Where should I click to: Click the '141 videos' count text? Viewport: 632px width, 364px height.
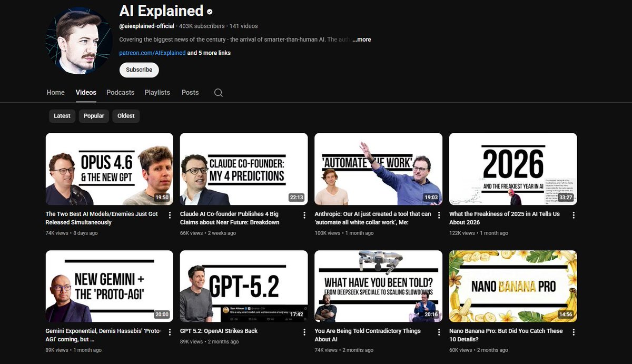pyautogui.click(x=243, y=26)
